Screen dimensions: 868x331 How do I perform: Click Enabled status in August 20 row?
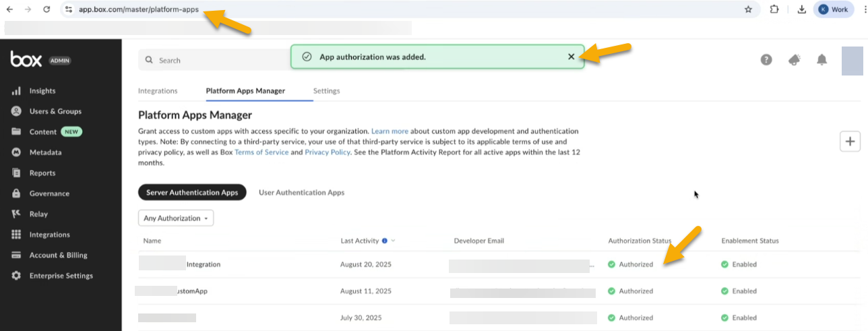coord(739,264)
